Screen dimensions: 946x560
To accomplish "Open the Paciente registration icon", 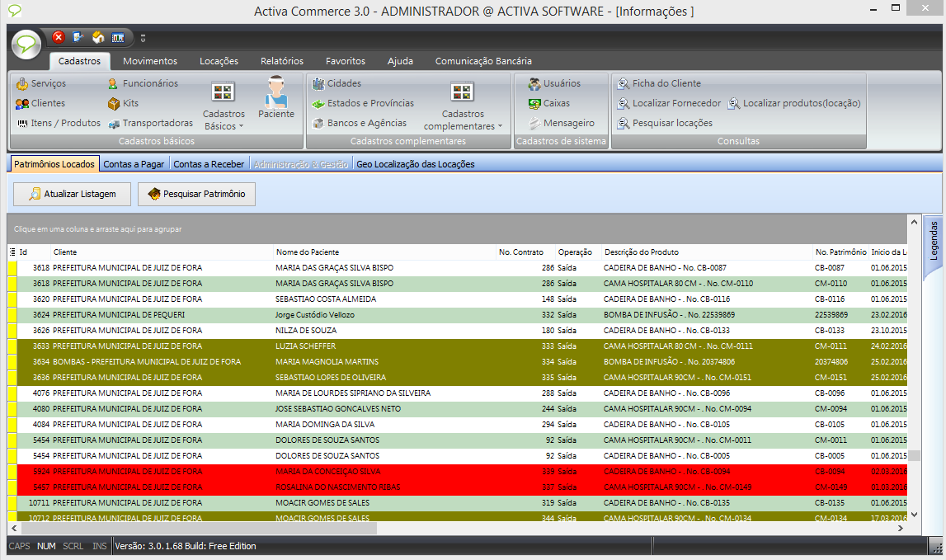I will [x=275, y=97].
